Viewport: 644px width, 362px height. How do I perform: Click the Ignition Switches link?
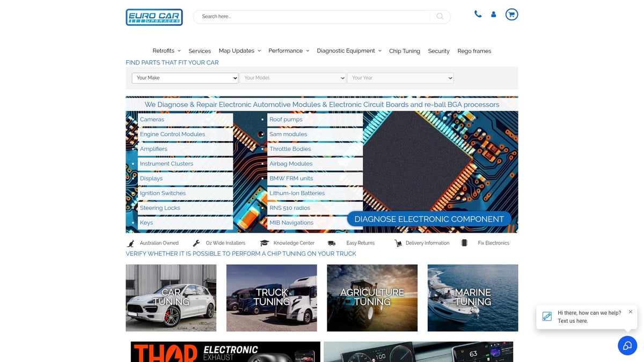pos(163,193)
